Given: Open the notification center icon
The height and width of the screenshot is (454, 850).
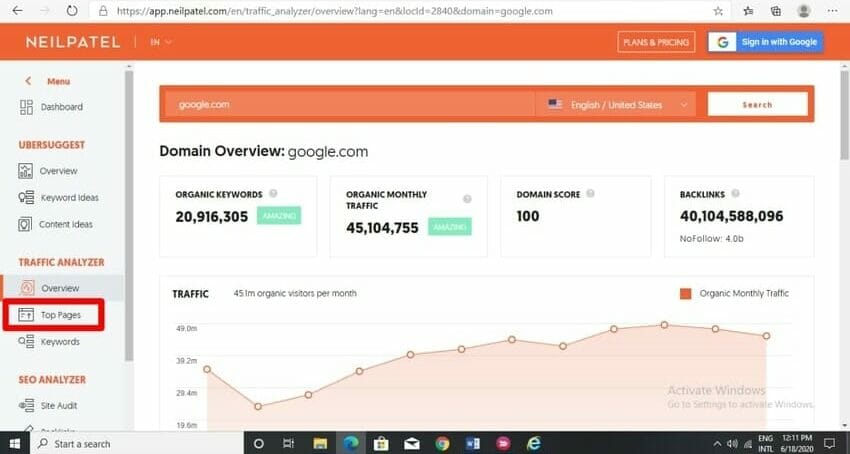Looking at the screenshot, I should click(x=829, y=443).
